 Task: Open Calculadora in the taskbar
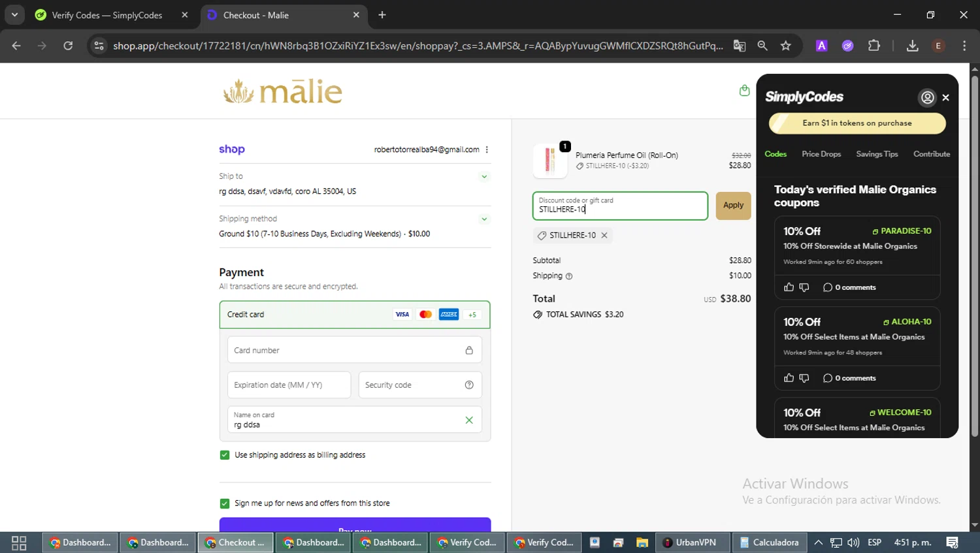point(770,543)
